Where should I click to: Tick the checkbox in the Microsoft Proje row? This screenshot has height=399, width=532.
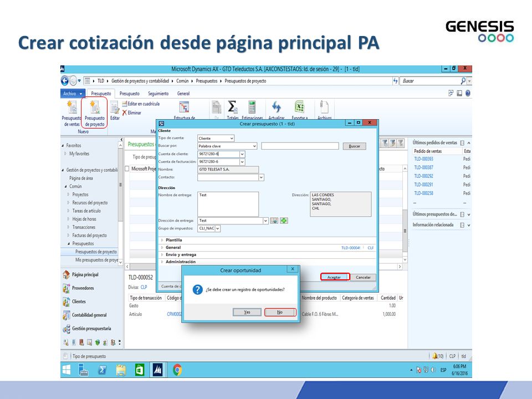127,168
